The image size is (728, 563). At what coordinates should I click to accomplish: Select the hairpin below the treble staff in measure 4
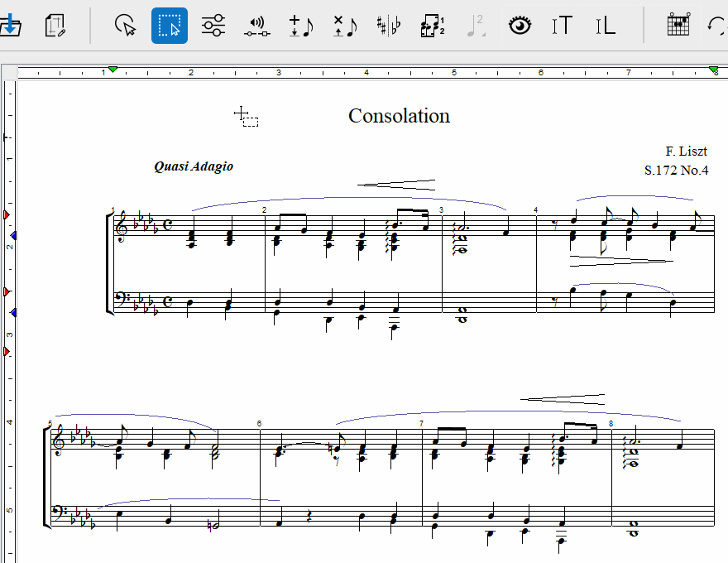click(621, 261)
